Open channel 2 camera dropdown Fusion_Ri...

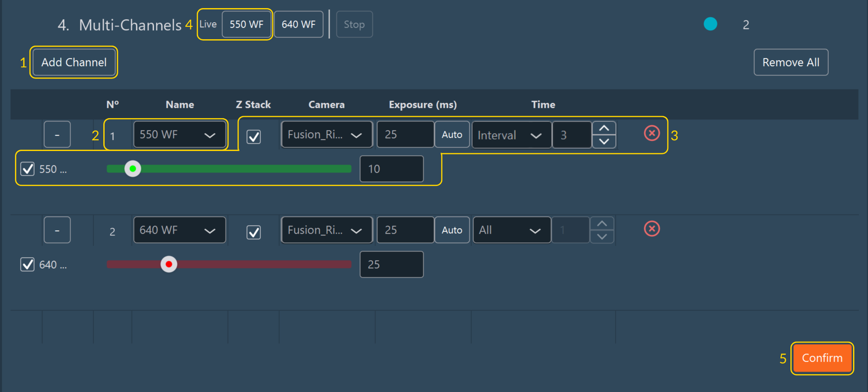point(327,230)
